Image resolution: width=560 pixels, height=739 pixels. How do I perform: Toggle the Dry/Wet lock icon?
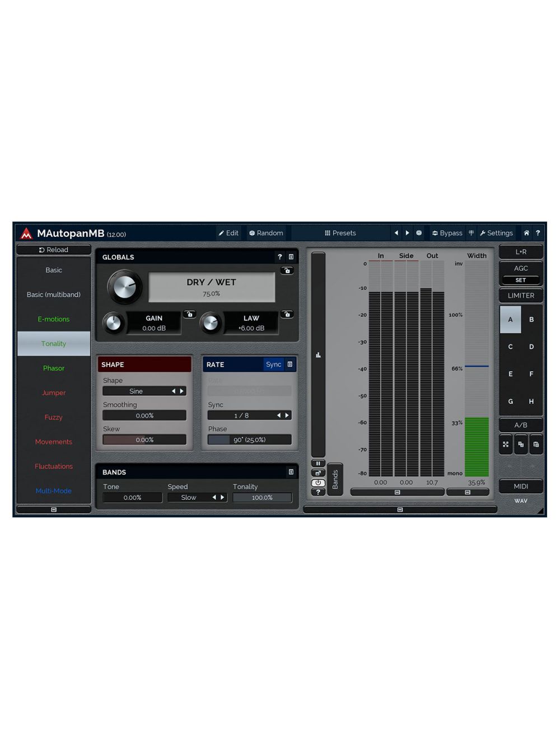pyautogui.click(x=287, y=270)
